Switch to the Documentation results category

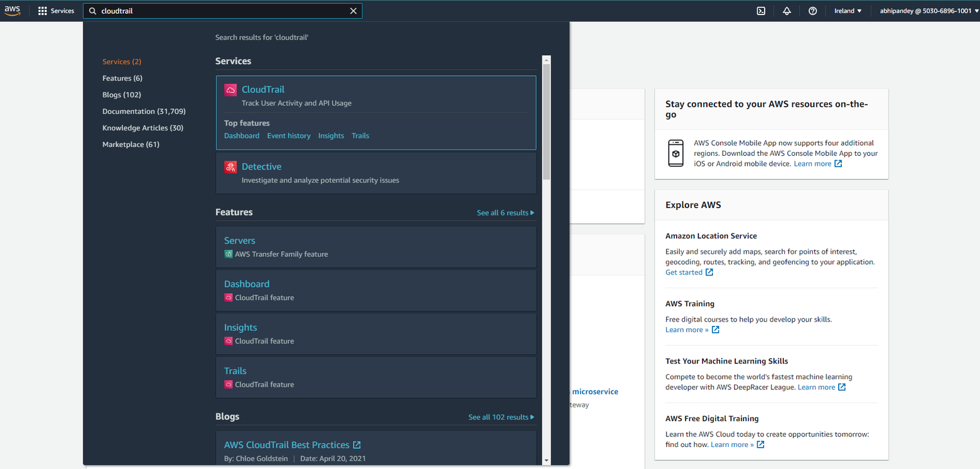click(x=144, y=111)
